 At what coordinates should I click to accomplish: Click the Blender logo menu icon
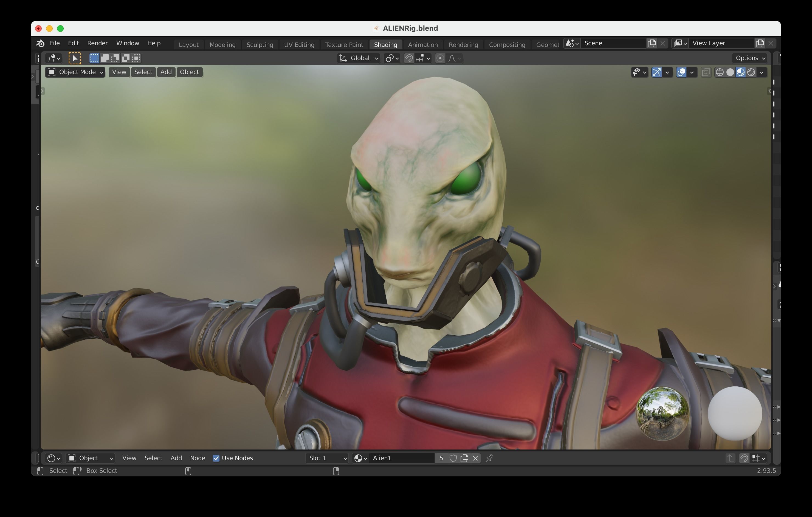pyautogui.click(x=40, y=44)
